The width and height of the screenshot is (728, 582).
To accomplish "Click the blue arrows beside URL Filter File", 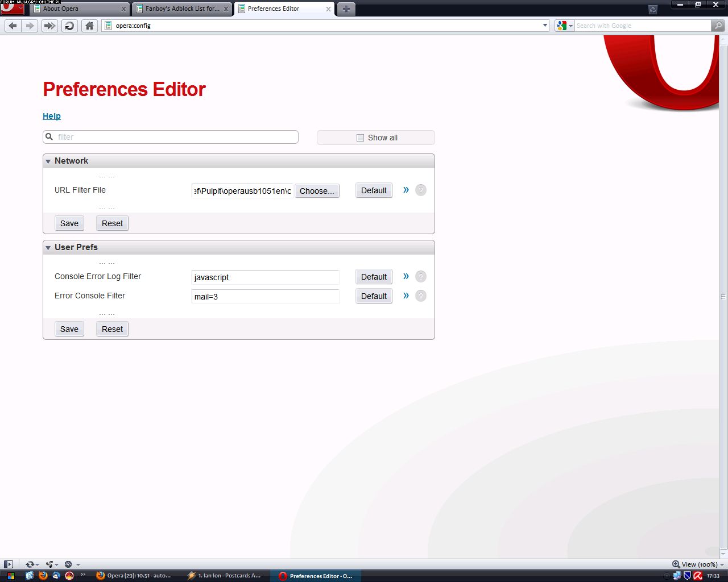I will [406, 190].
